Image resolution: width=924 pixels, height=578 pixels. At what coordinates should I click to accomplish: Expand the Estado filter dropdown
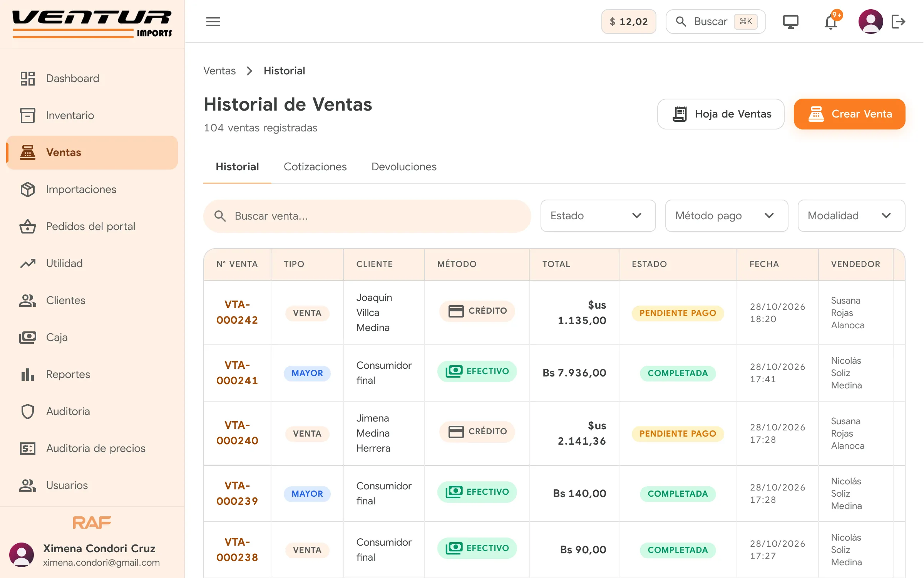[x=598, y=216]
